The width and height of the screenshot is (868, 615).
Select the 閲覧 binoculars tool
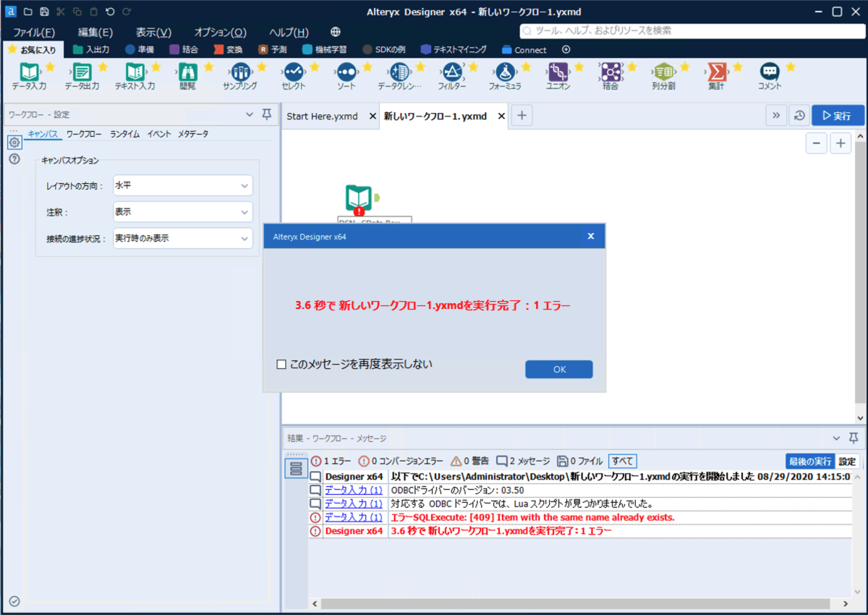(187, 73)
